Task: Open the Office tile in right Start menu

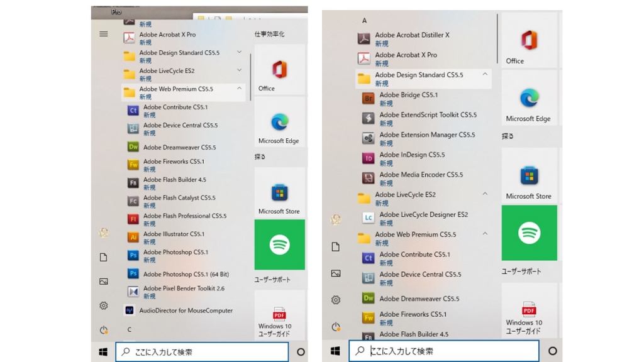Action: click(x=530, y=40)
